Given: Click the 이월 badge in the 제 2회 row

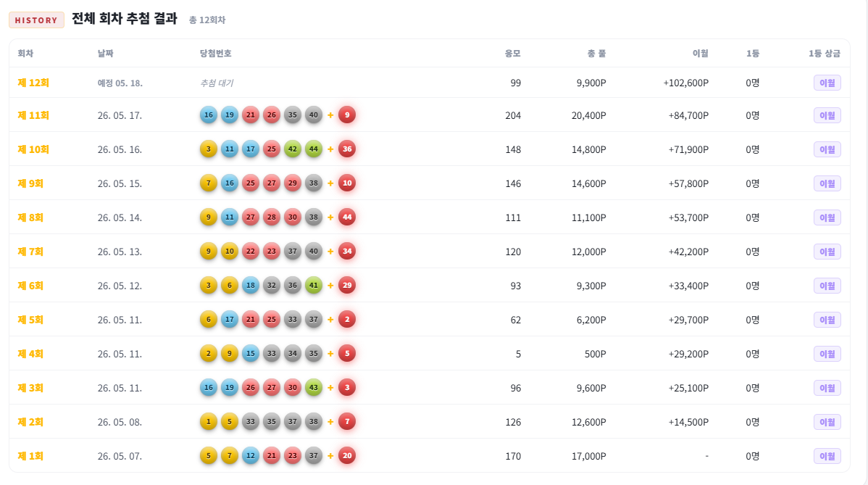Looking at the screenshot, I should coord(827,422).
